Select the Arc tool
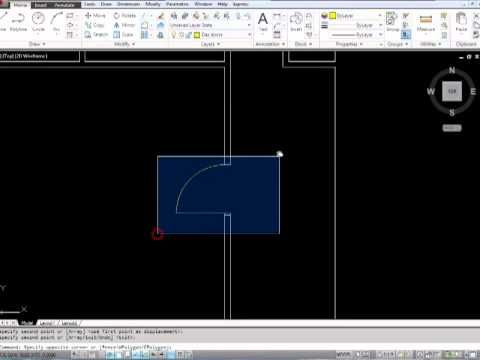The image size is (480, 360). [x=56, y=22]
